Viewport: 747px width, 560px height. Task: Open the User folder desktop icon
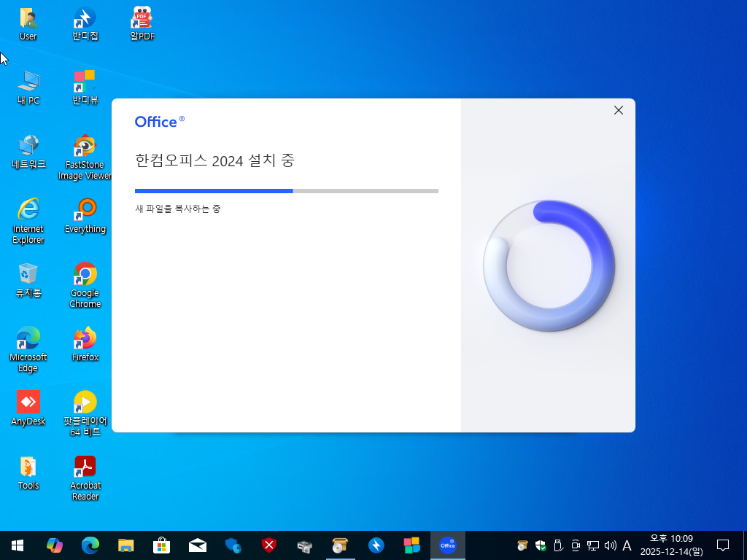28,24
